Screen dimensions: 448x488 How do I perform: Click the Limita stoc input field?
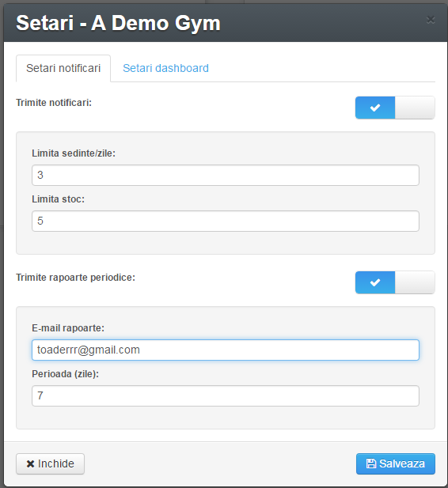(x=226, y=221)
